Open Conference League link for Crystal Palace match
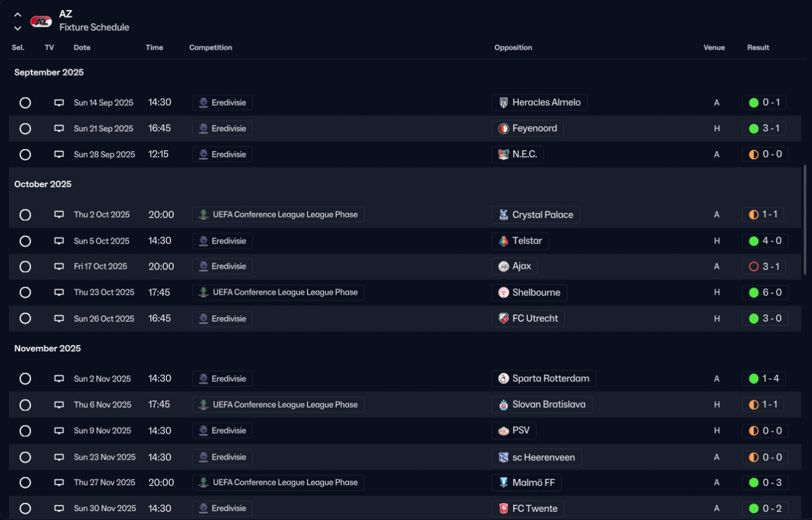This screenshot has width=812, height=520. pyautogui.click(x=278, y=215)
